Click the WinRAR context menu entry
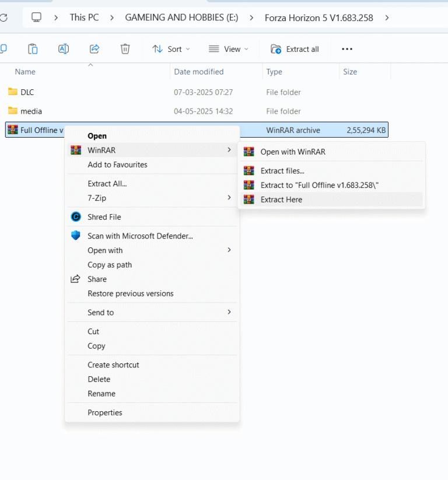The width and height of the screenshot is (448, 480). click(152, 150)
